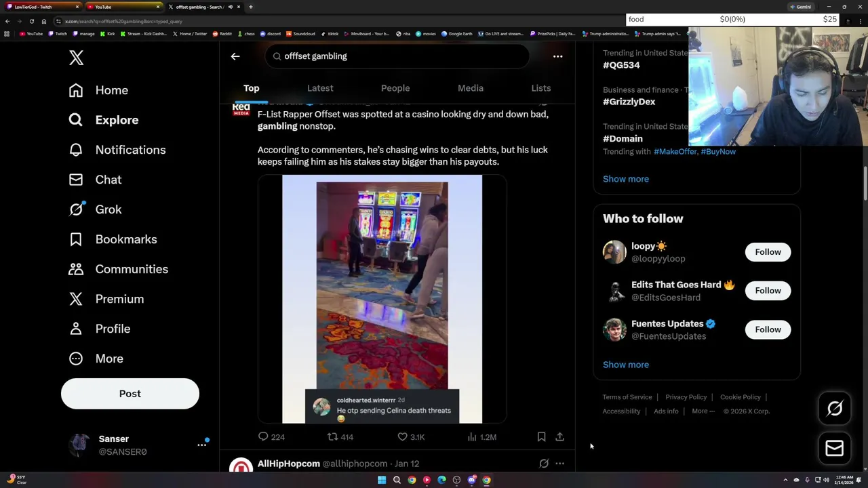Open the #MakeOffer hashtag link
The height and width of the screenshot is (488, 868).
675,152
